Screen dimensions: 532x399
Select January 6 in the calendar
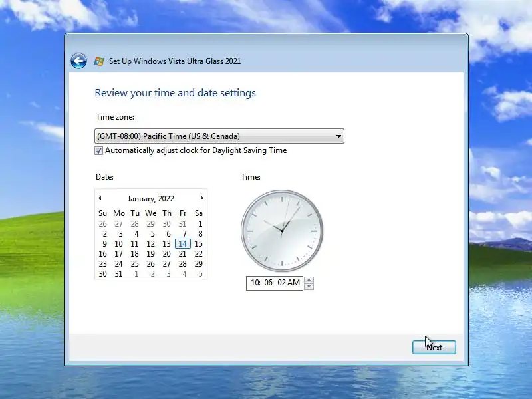168,234
